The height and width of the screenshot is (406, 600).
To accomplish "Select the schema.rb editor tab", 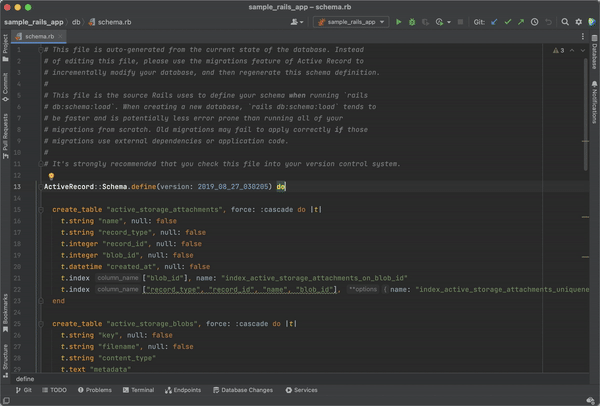I will click(x=38, y=35).
